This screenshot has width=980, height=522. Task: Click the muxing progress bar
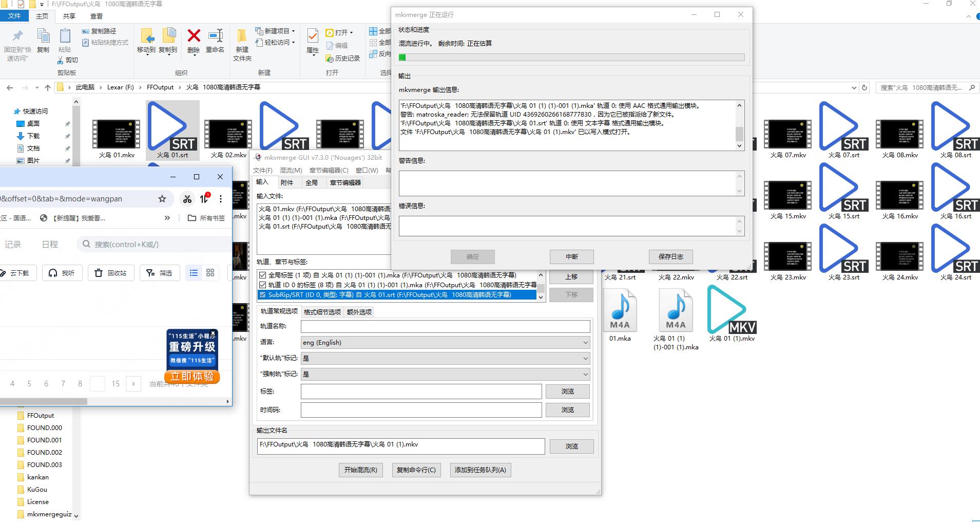pyautogui.click(x=571, y=58)
